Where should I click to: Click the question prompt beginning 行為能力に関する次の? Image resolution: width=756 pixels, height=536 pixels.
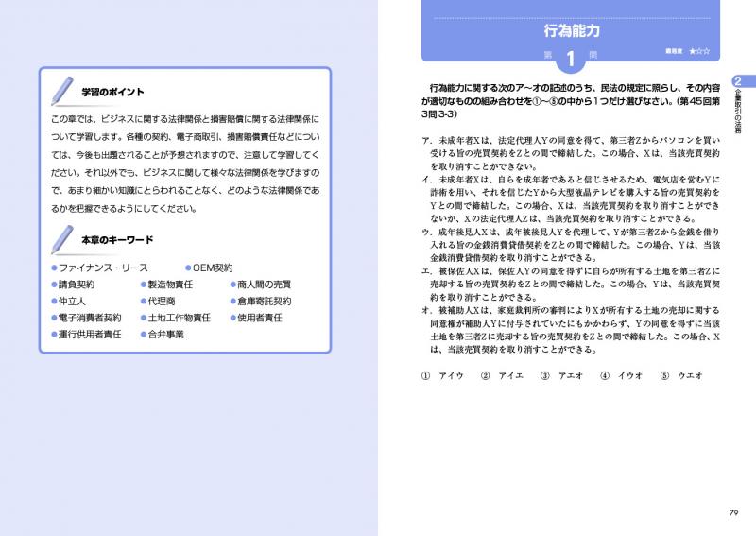tap(571, 101)
